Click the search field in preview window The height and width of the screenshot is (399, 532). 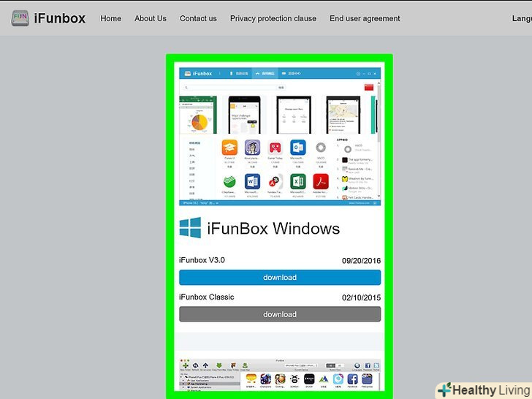pos(231,88)
